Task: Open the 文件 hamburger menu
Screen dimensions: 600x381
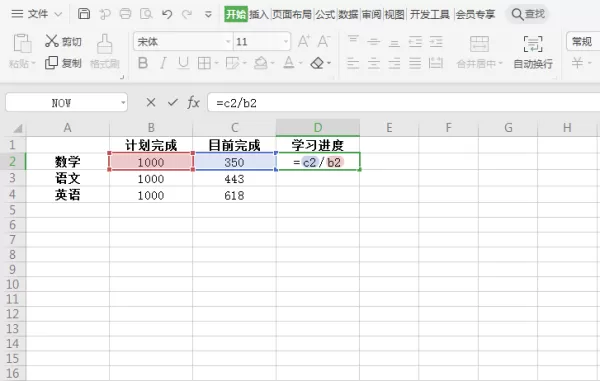Action: [x=17, y=14]
